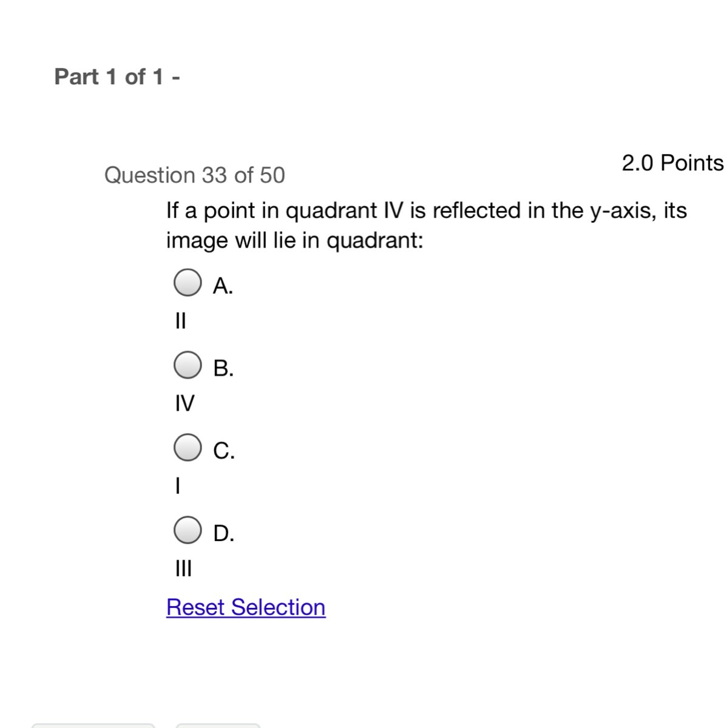Click the answer text 'IV'
727x728 pixels.
click(x=184, y=403)
